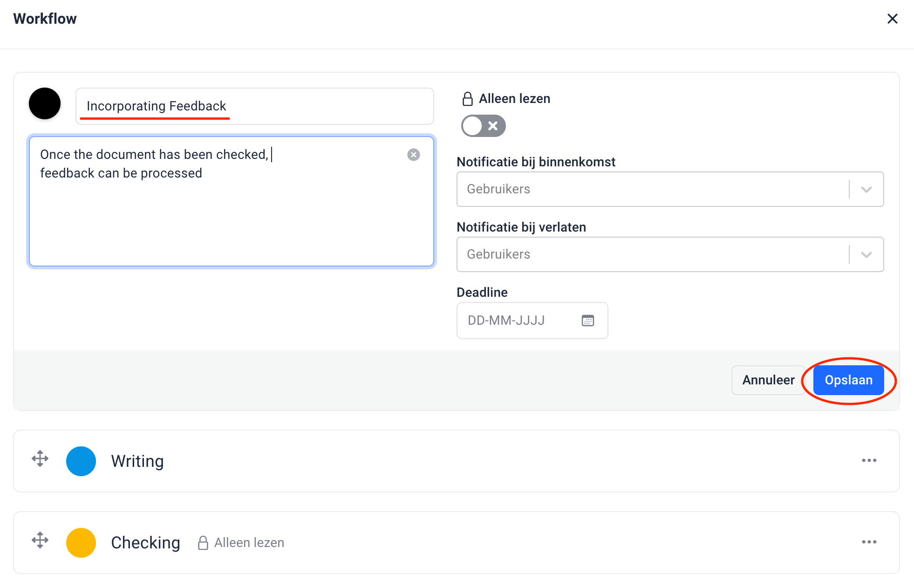Click the clear description text icon

pos(413,155)
